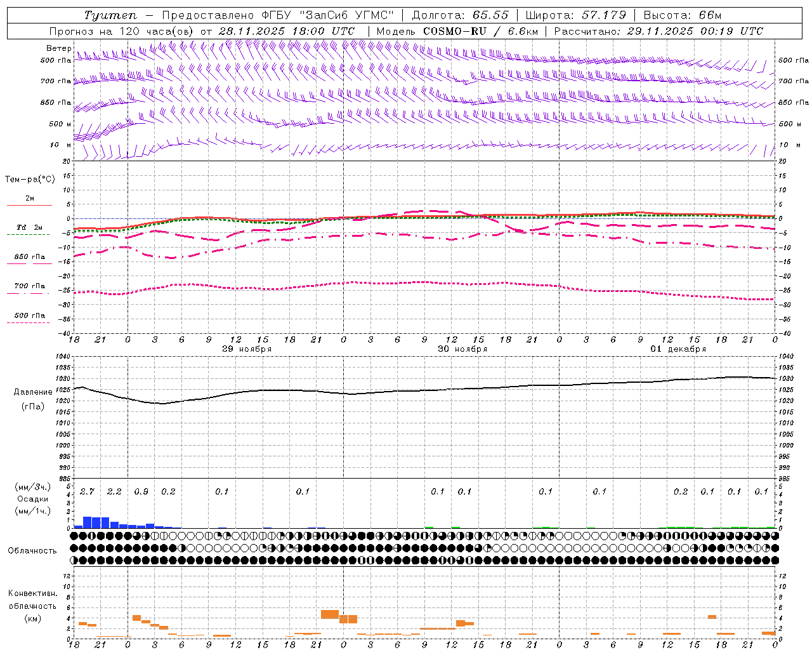Click the (км) unit under convective cloudiness
The width and height of the screenshot is (812, 650).
coord(32,618)
